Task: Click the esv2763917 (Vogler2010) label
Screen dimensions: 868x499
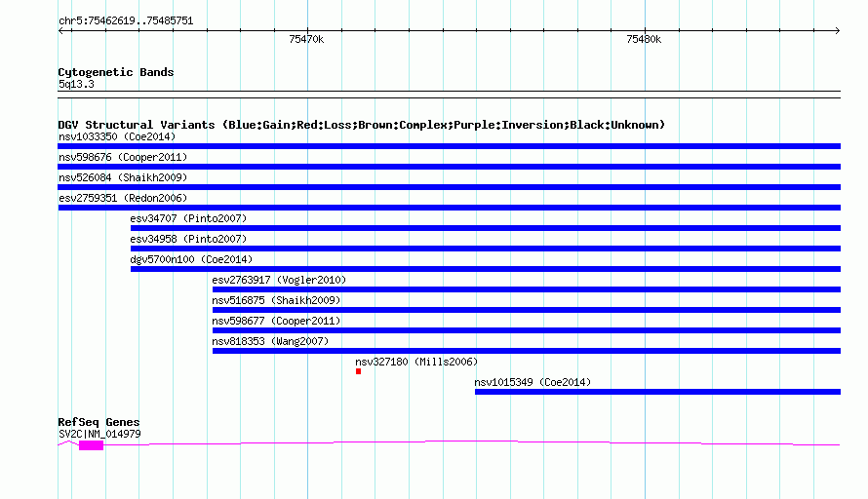Action: click(279, 280)
